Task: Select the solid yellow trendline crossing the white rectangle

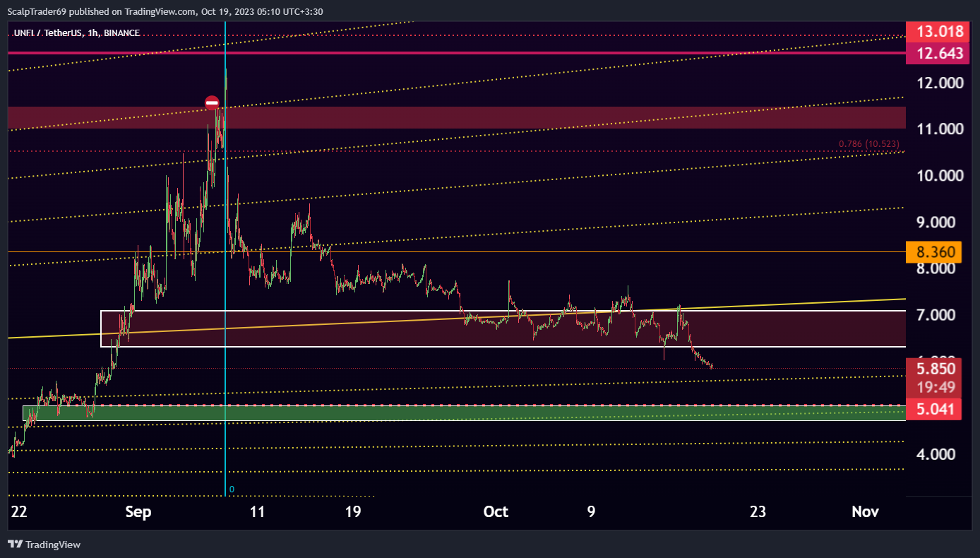Action: tap(456, 319)
